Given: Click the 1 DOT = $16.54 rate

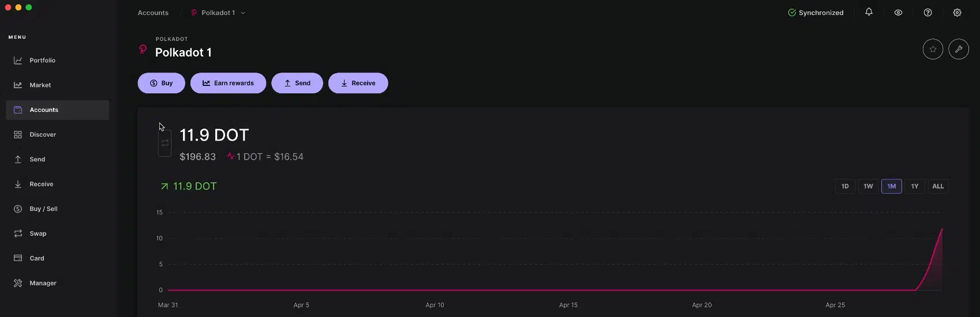Looking at the screenshot, I should tap(270, 157).
